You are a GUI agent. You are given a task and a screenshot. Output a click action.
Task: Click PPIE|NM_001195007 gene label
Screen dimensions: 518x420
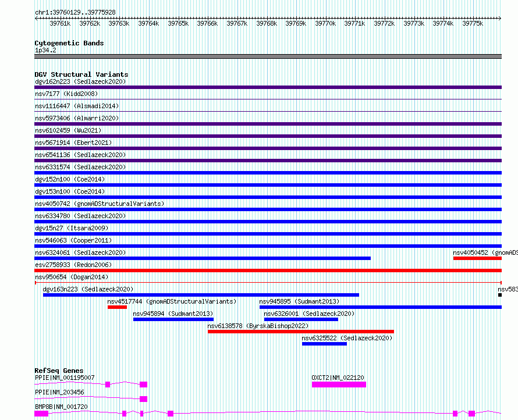point(65,378)
